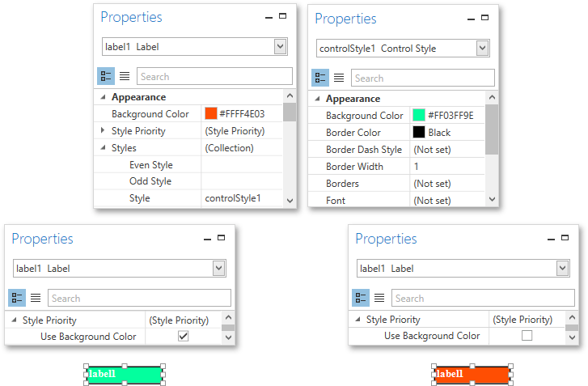
Task: Click the orange #FFFF4E03 color swatch
Action: click(x=211, y=113)
